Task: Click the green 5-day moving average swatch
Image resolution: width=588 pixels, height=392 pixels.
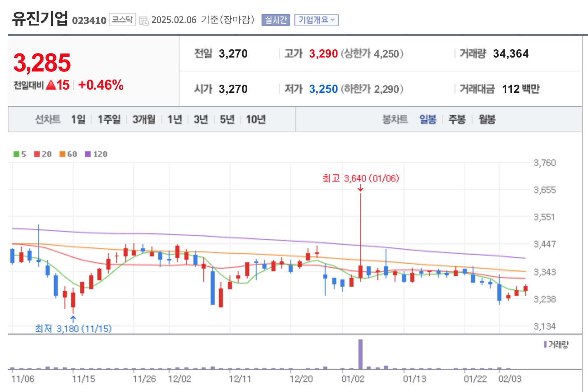Action: (16, 154)
